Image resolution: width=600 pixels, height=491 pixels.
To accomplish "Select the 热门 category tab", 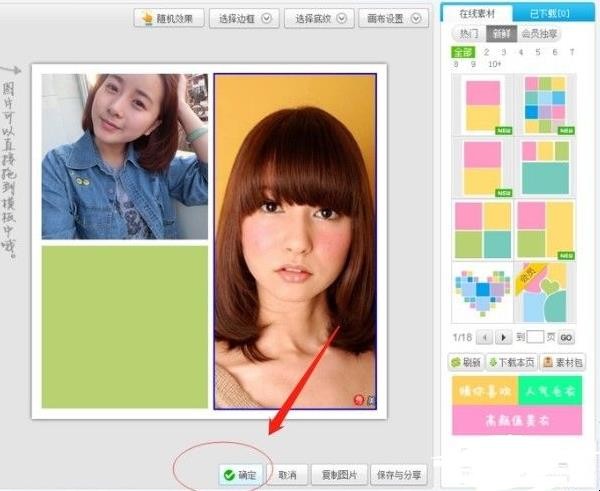I will tap(469, 34).
